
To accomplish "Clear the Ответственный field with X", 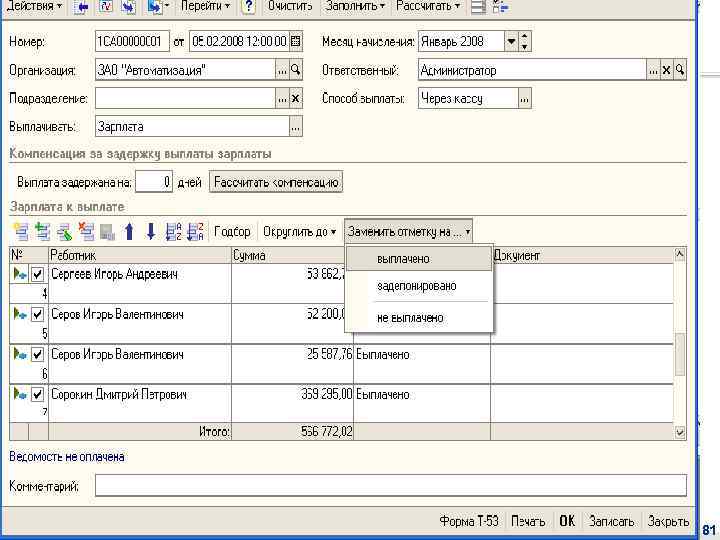I will click(x=666, y=70).
